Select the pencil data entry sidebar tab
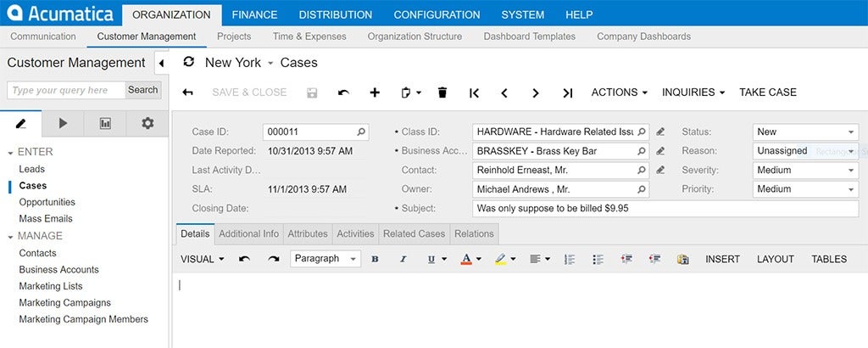This screenshot has width=868, height=348. (x=21, y=124)
